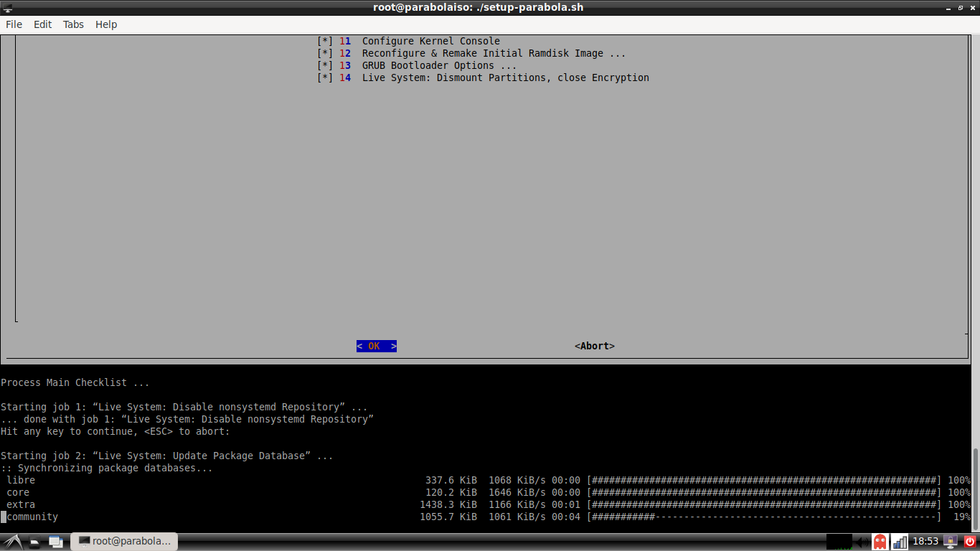Image resolution: width=980 pixels, height=551 pixels.
Task: Open the File menu
Action: pos(14,24)
